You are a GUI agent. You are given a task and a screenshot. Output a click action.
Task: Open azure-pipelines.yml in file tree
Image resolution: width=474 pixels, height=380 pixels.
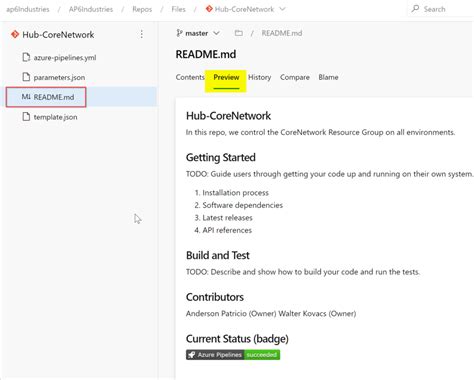[65, 58]
